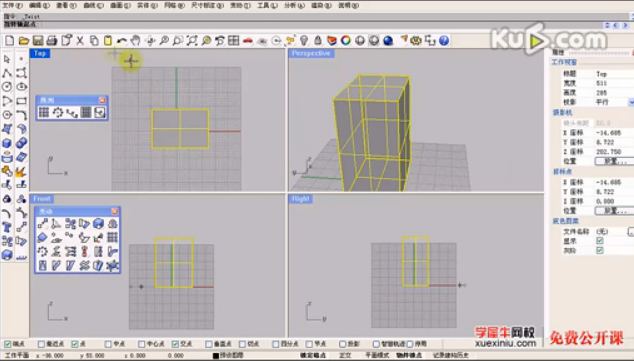Click target point 位置 放置... button
Viewport: 634px width, 361px height.
(613, 211)
